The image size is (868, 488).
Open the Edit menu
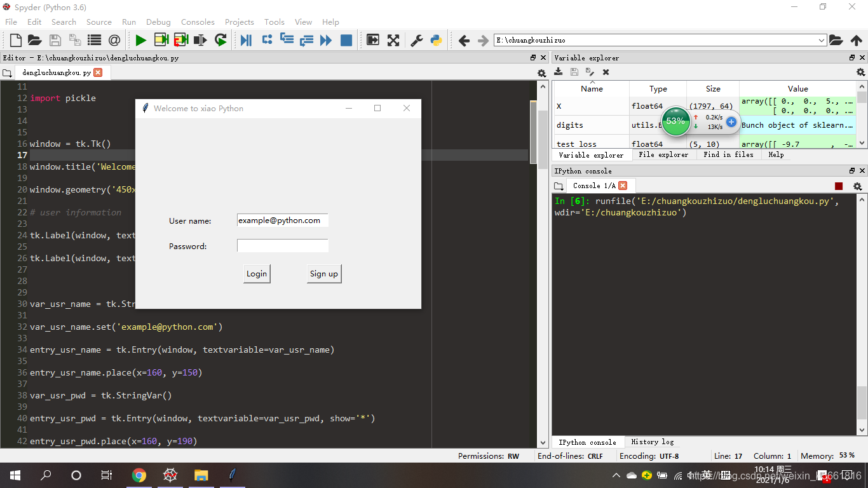point(34,22)
